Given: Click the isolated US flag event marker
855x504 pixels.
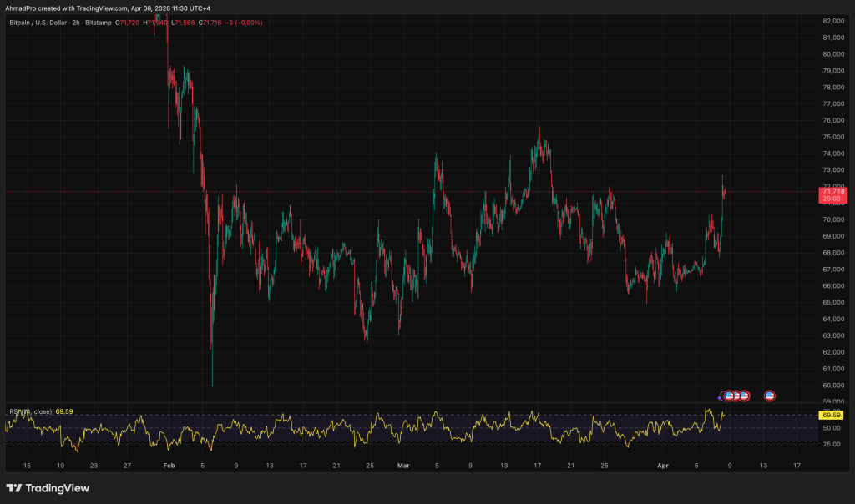Looking at the screenshot, I should click(770, 396).
